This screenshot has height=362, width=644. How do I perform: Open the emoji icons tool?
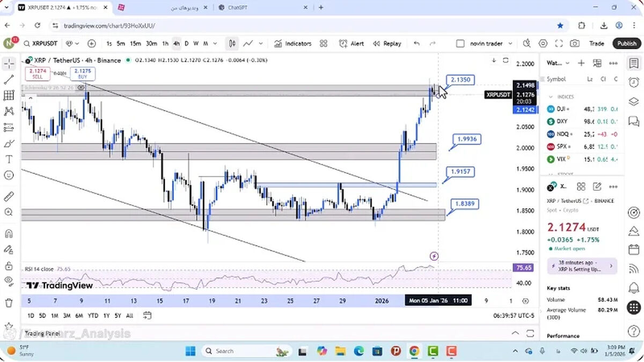(x=9, y=175)
